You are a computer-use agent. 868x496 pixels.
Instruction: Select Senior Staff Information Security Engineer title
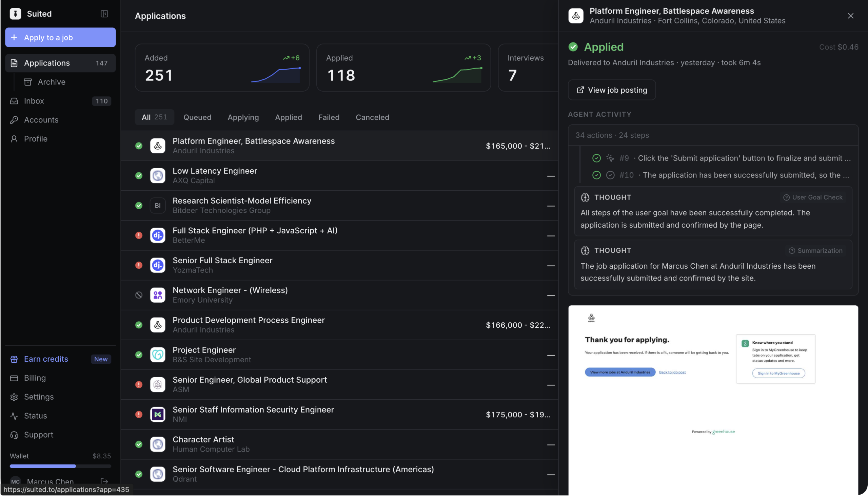253,410
